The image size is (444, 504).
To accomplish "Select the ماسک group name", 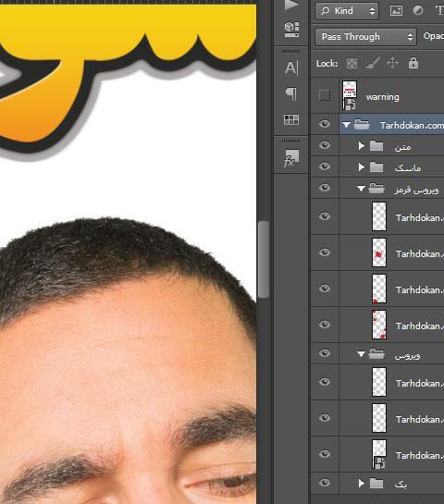I will 408,167.
